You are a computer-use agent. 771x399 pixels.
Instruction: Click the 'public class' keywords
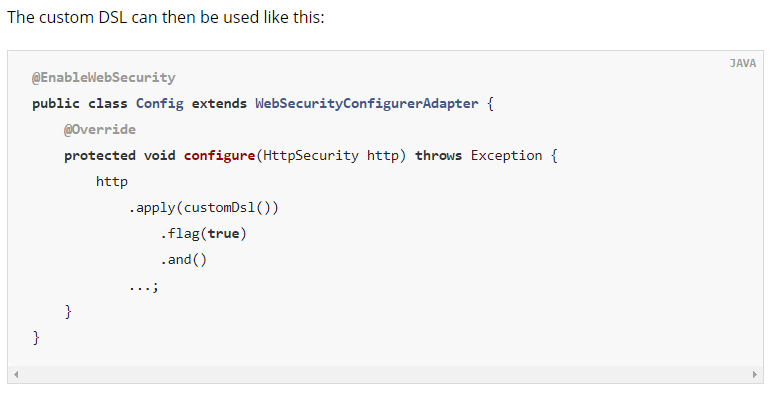click(80, 104)
